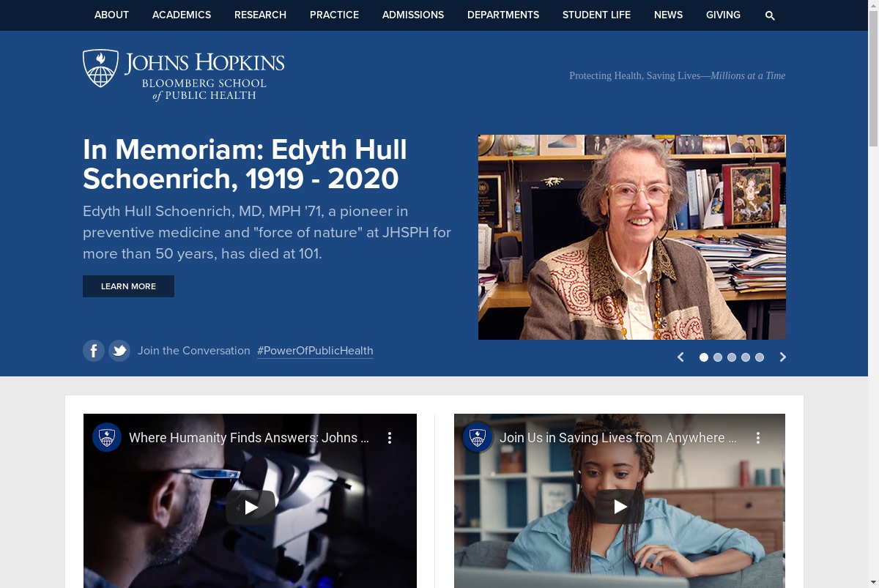The image size is (879, 588).
Task: Select the fifth carousel dot indicator
Action: click(760, 357)
